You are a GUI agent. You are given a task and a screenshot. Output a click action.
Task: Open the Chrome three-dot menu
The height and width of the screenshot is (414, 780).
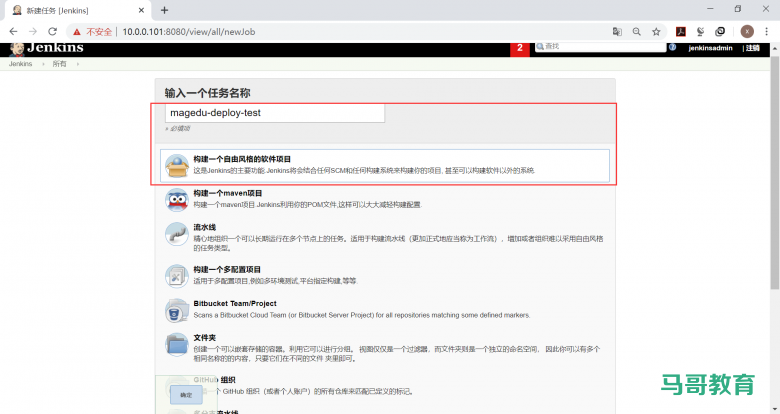[767, 32]
